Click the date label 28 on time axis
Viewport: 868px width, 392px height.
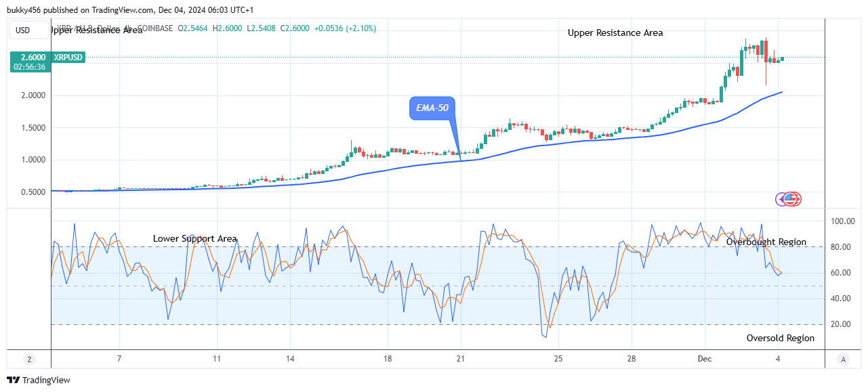[x=631, y=359]
